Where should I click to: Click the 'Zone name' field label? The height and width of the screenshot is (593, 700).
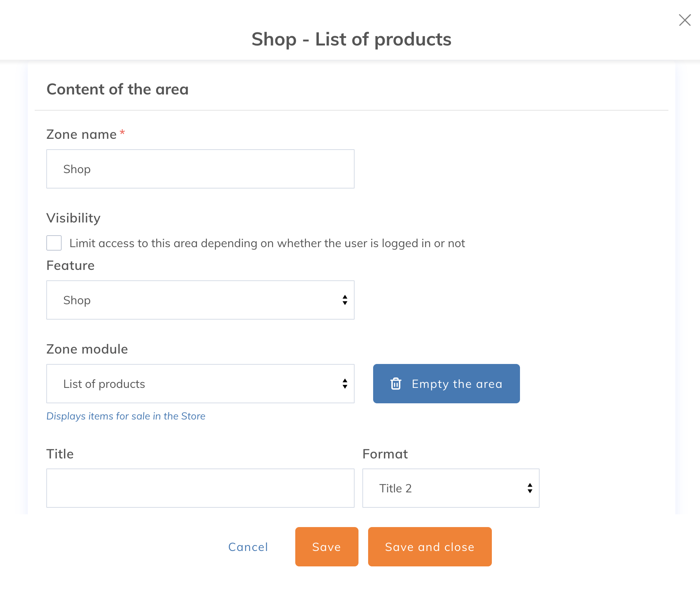(x=81, y=134)
